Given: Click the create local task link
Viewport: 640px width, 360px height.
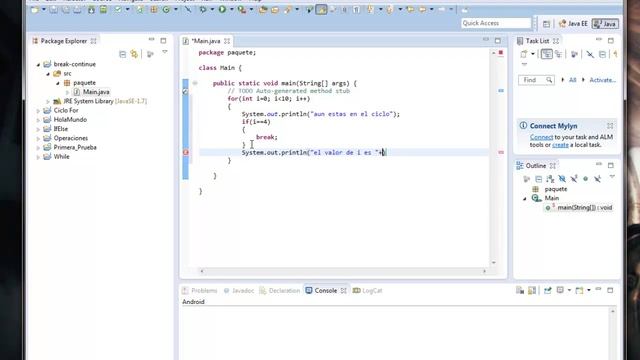Looking at the screenshot, I should point(560,145).
